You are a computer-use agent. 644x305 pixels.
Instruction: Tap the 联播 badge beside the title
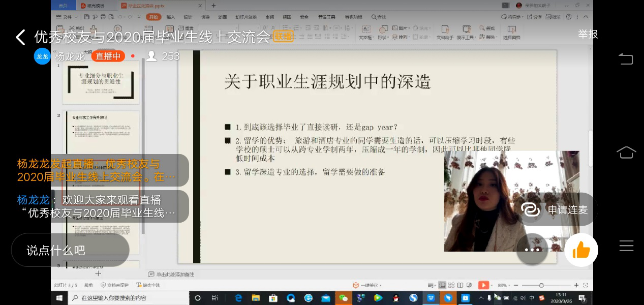(283, 36)
